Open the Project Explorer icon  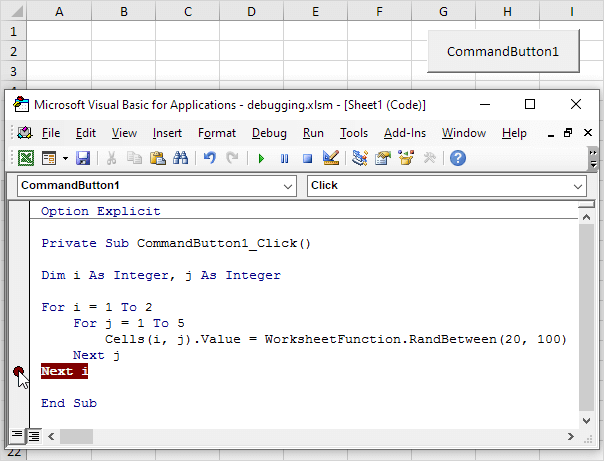[360, 158]
